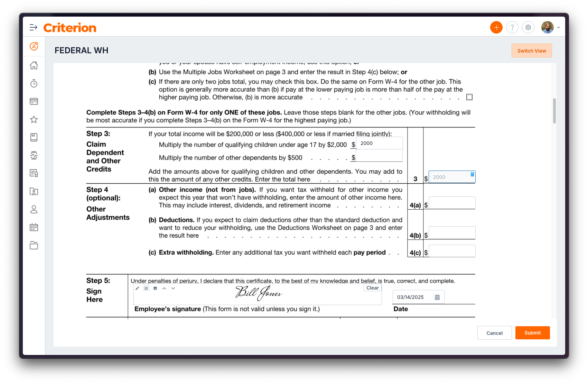Open the person folder sidebar icon
The width and height of the screenshot is (588, 384).
tap(34, 191)
